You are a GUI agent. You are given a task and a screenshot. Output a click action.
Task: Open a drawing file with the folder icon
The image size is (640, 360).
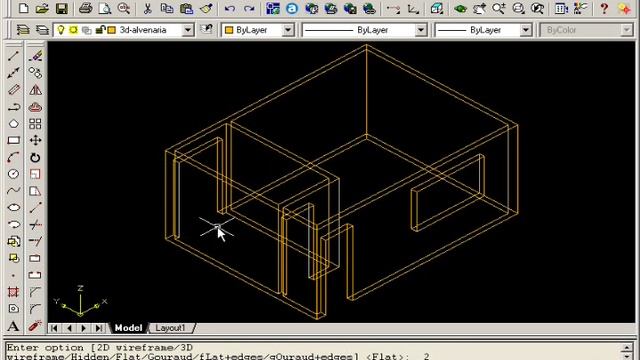click(x=42, y=8)
